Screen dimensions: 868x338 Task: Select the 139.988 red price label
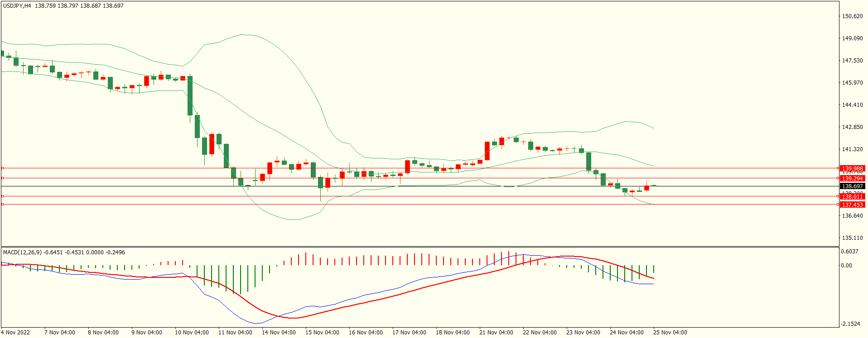tap(852, 169)
